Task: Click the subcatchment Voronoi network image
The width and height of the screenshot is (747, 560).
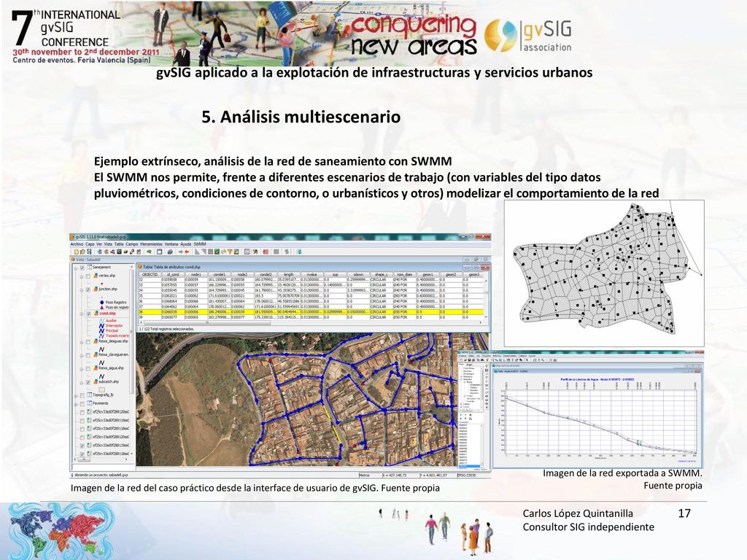Action: pyautogui.click(x=604, y=273)
